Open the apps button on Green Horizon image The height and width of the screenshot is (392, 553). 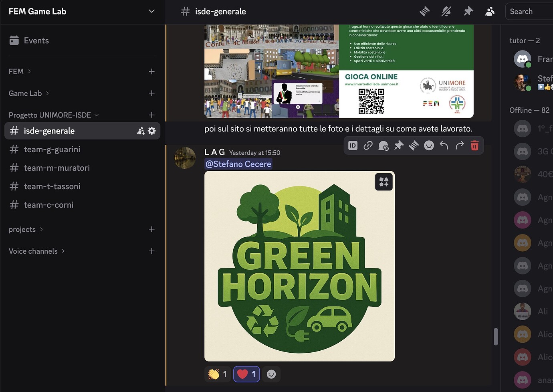(384, 182)
